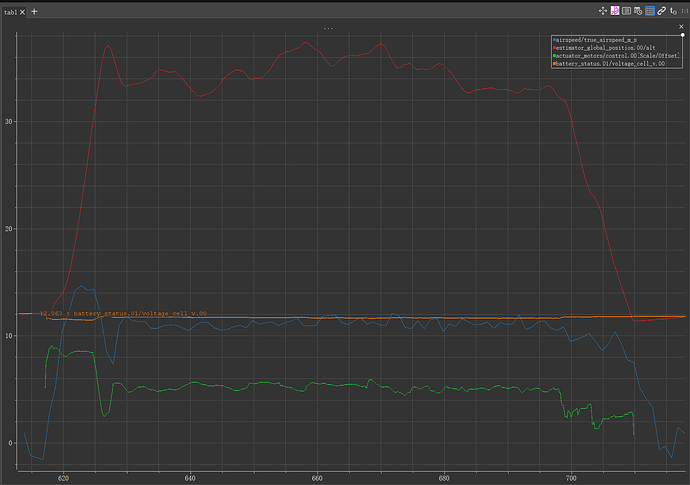This screenshot has height=485, width=690.
Task: Click the four-arrow move/pan icon
Action: (x=603, y=10)
